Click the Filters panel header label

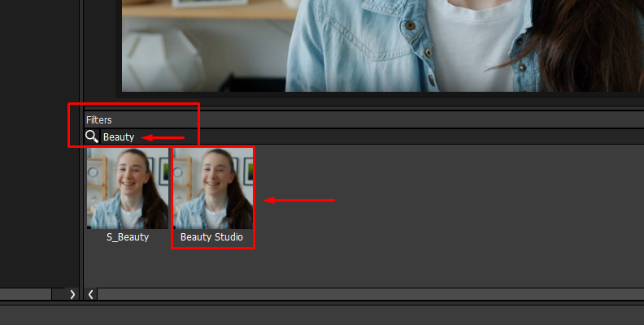pyautogui.click(x=99, y=120)
